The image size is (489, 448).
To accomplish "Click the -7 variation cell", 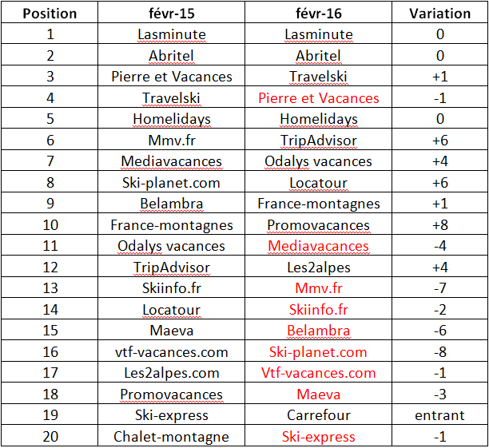I will [439, 287].
